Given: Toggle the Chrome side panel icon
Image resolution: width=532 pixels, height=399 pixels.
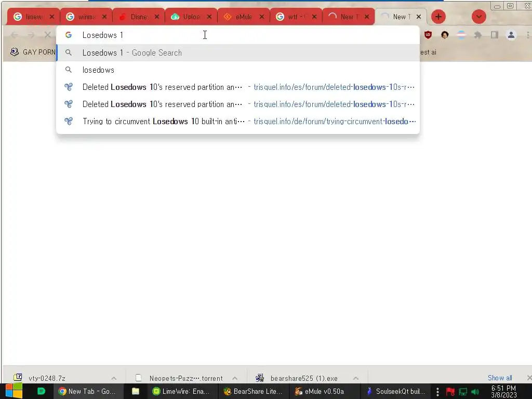Looking at the screenshot, I should [x=495, y=35].
